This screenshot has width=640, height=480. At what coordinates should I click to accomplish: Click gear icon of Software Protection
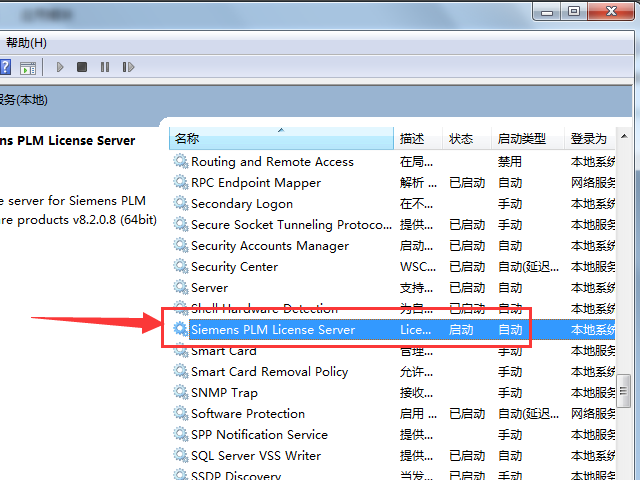[180, 413]
